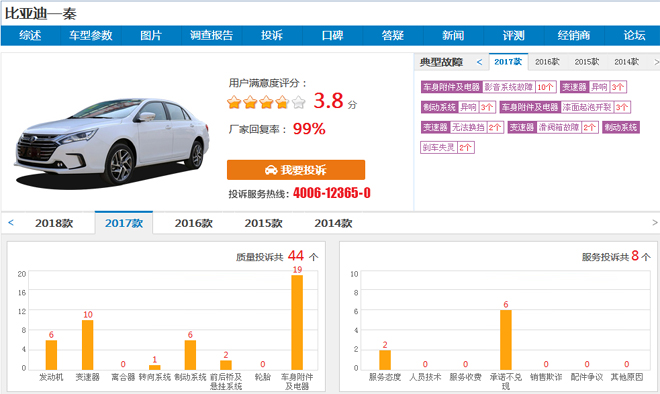The height and width of the screenshot is (394, 660).
Task: Click the orange 我要投诉 button
Action: pyautogui.click(x=296, y=170)
